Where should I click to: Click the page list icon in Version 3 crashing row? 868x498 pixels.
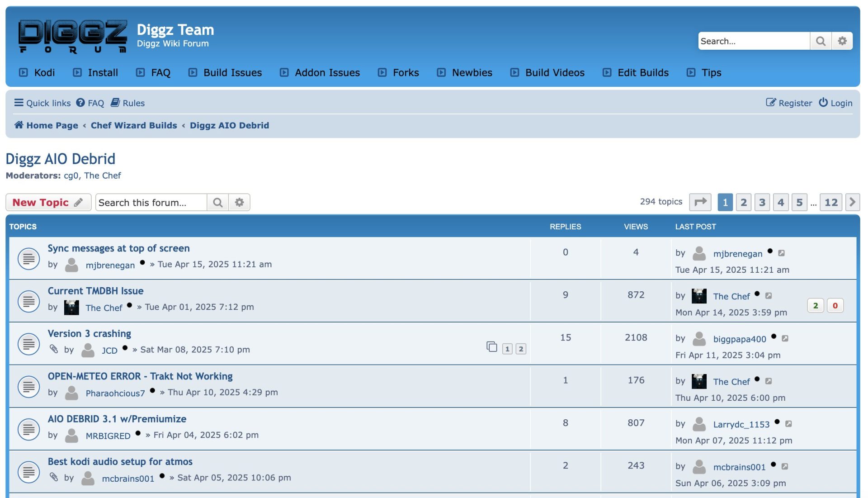[x=492, y=347]
